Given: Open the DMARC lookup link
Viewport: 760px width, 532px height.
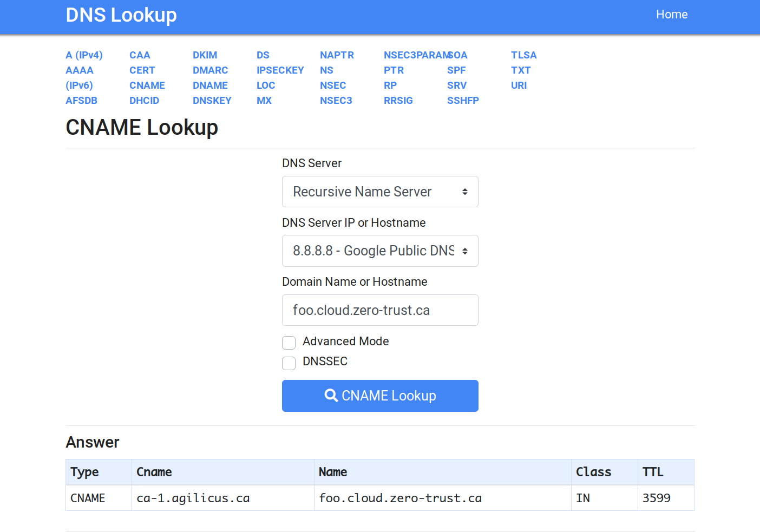Looking at the screenshot, I should pyautogui.click(x=210, y=70).
